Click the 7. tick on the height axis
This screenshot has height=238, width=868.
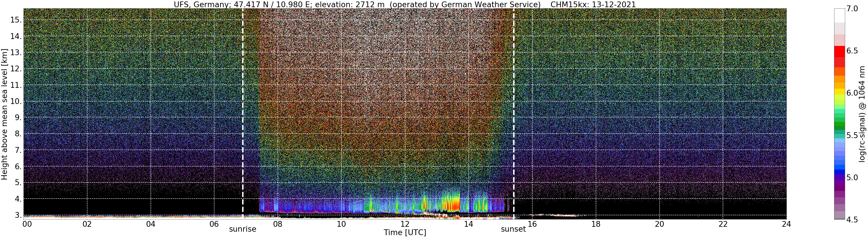[18, 150]
